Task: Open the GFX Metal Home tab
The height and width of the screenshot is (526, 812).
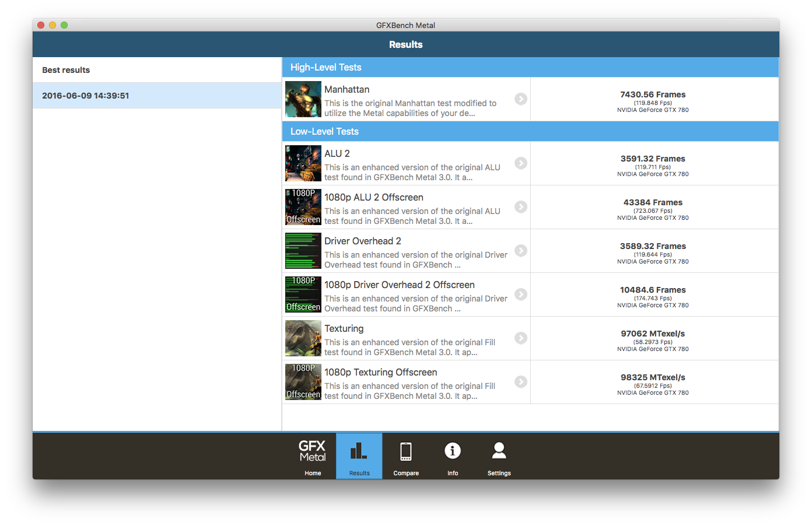Action: 313,456
